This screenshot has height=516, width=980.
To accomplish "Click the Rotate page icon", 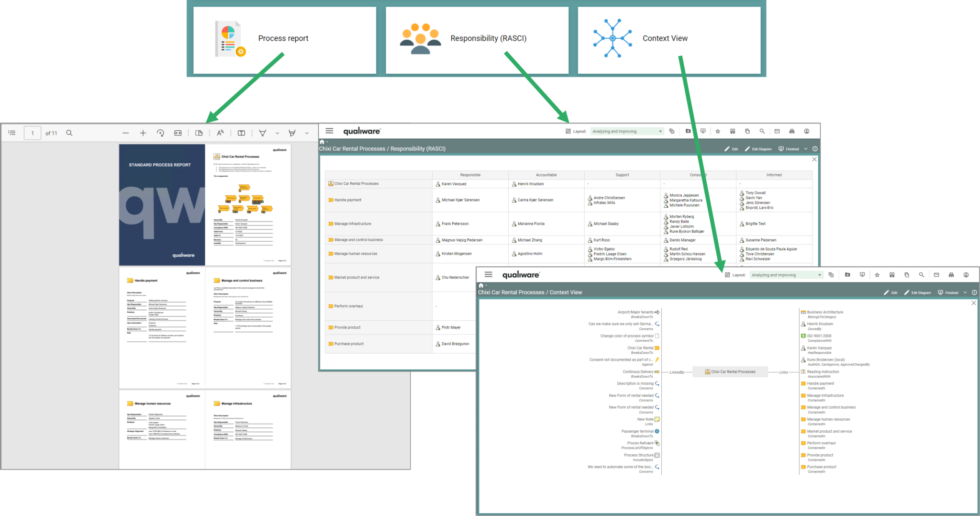I will [x=161, y=134].
